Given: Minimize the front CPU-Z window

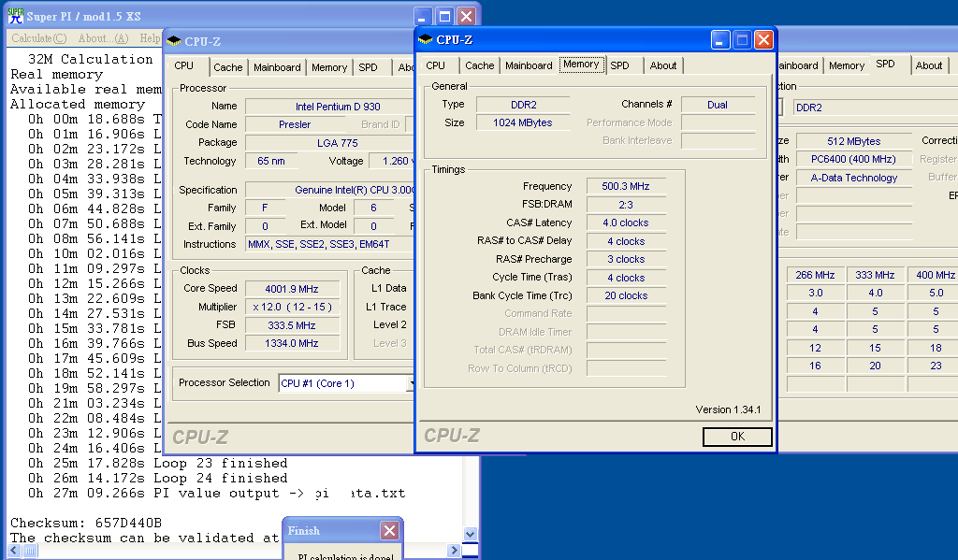Looking at the screenshot, I should click(x=720, y=40).
